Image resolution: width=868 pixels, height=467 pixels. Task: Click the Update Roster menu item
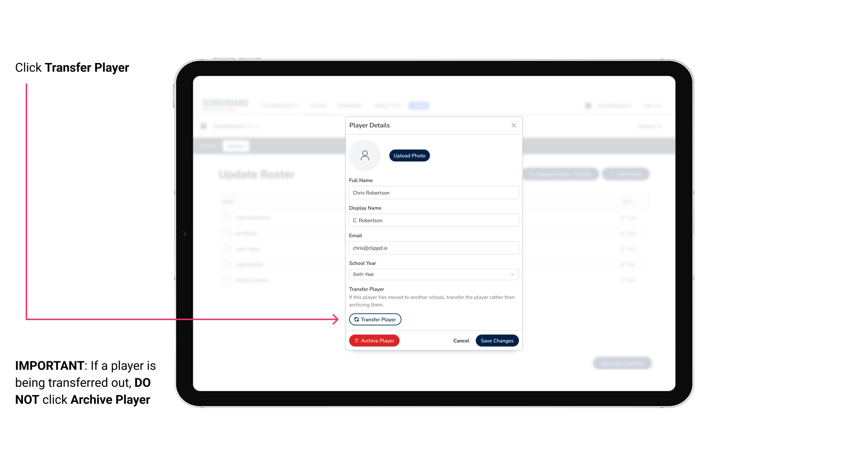257,174
